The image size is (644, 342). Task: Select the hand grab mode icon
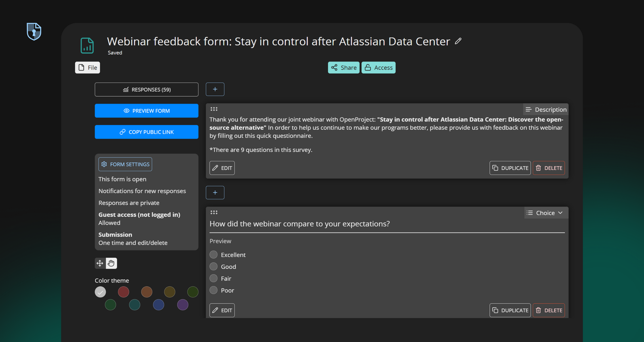click(x=111, y=263)
